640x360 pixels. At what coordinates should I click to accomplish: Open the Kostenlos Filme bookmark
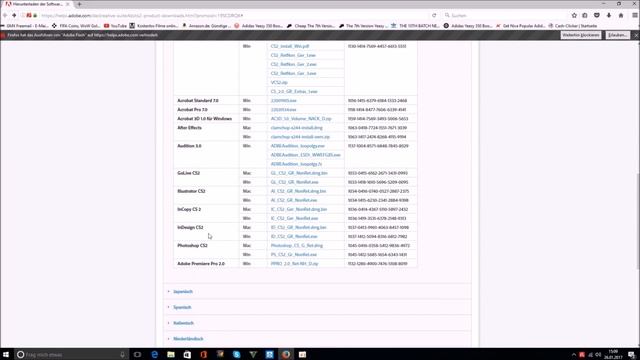154,26
